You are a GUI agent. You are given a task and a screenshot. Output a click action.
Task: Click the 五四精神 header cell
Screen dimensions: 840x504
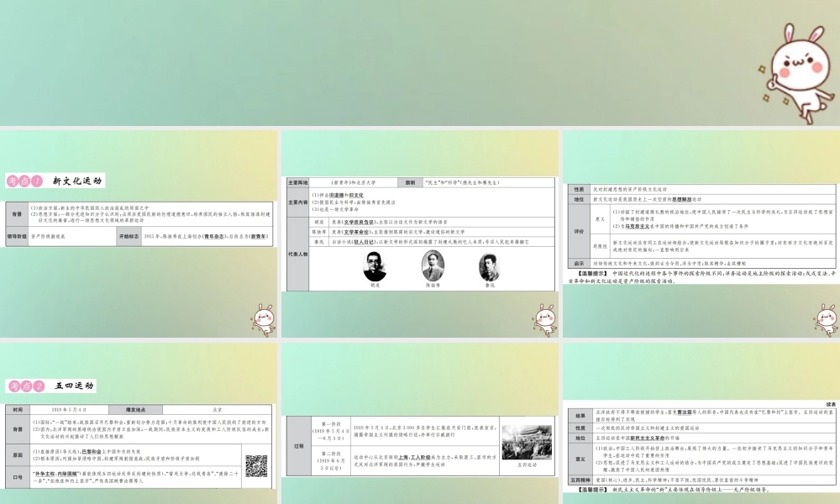click(x=580, y=480)
